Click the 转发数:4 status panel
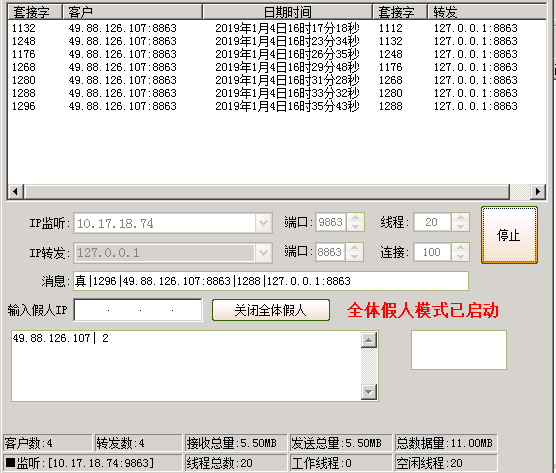The image size is (556, 473). tap(139, 443)
